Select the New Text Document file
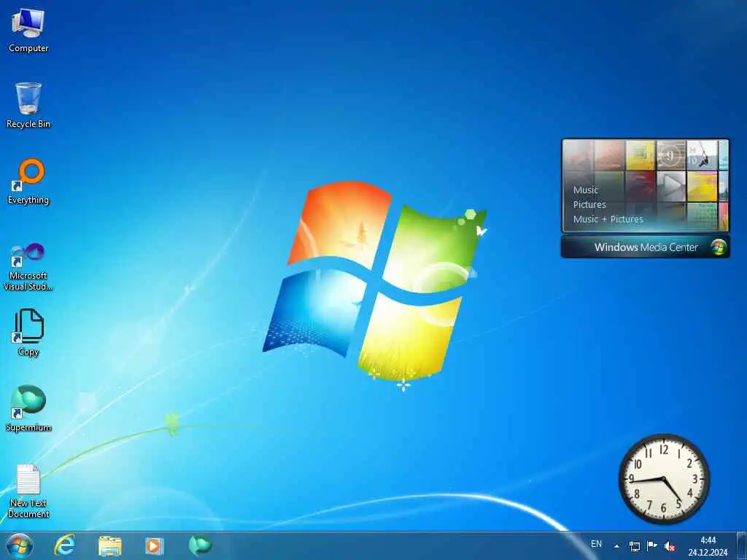747x560 pixels. (28, 491)
